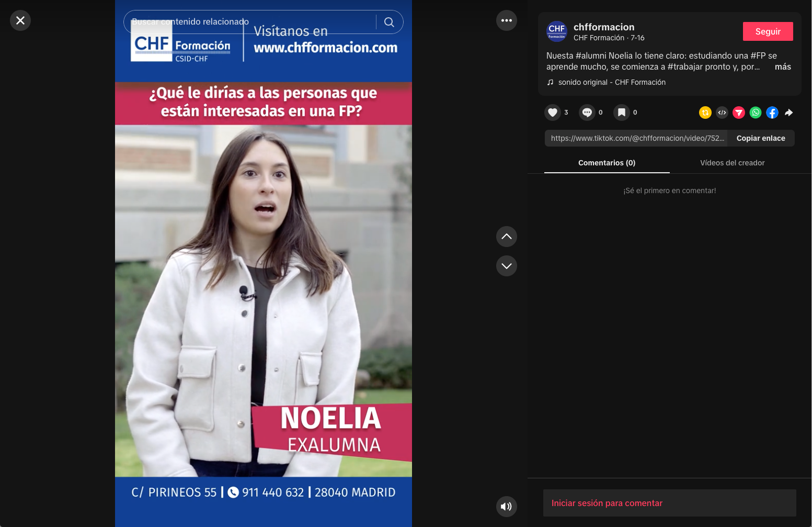Switch to "Vídeos del creador" tab

pos(732,163)
